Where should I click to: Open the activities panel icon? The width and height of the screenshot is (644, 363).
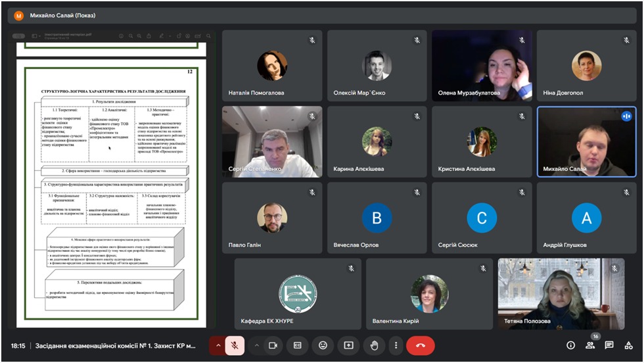(x=629, y=345)
